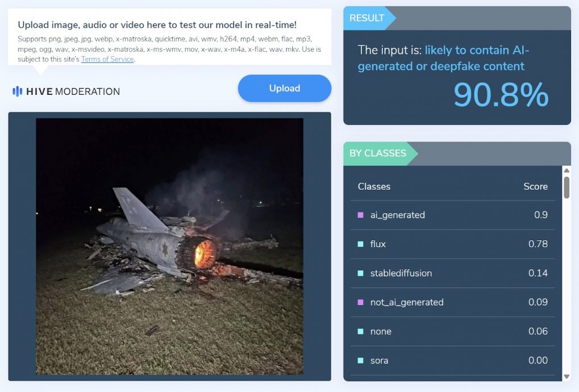Click the Hive Moderation logo icon
The image size is (579, 392).
[18, 91]
